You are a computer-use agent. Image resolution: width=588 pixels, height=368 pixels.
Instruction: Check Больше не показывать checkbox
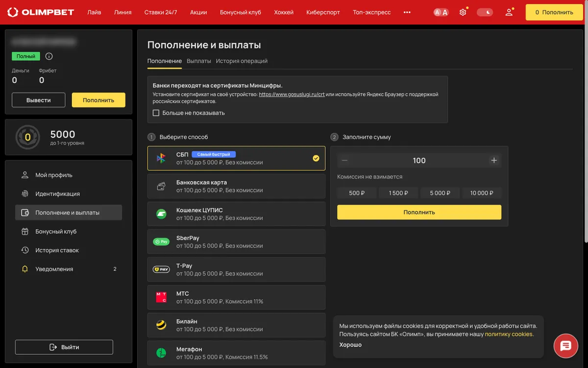(156, 113)
